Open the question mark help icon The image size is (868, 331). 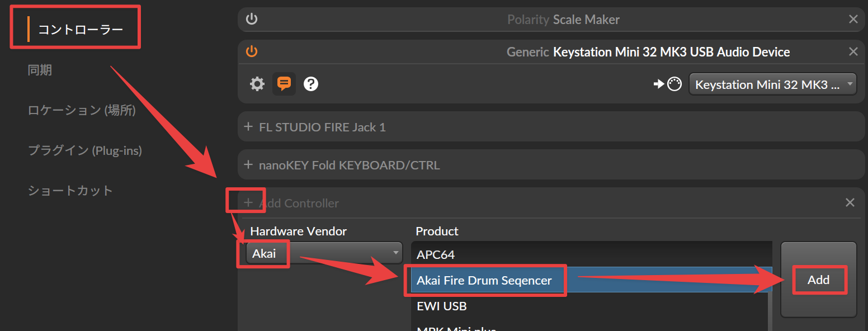[311, 84]
